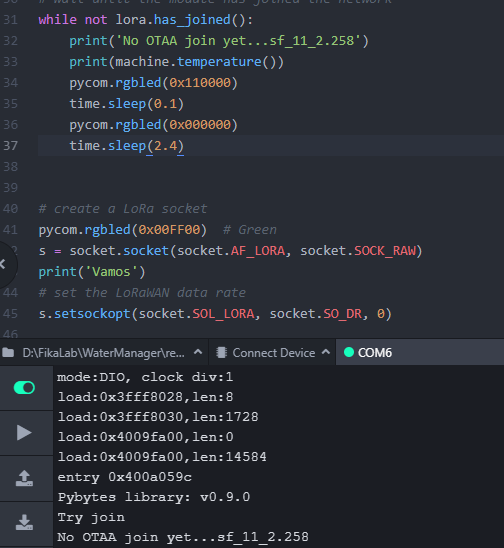Click the print('Vamos') line
Screen dimensions: 504x548
92,272
